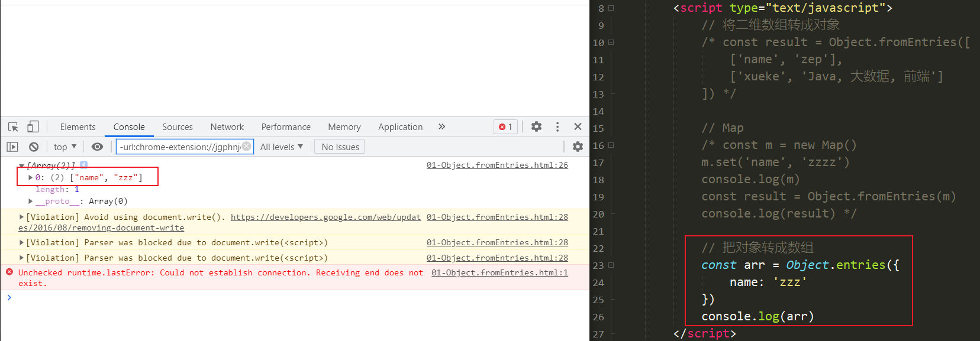Click the console prompt input line
The height and width of the screenshot is (341, 980).
point(296,297)
